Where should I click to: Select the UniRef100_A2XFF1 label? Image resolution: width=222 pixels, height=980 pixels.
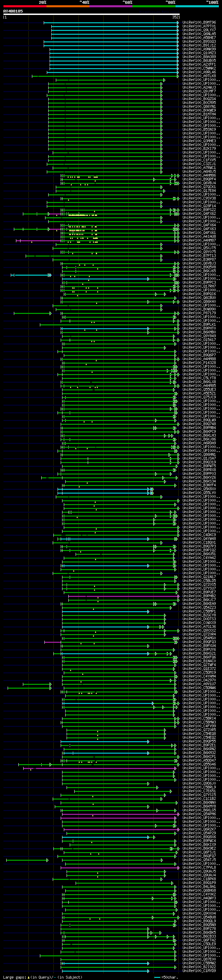(199, 65)
